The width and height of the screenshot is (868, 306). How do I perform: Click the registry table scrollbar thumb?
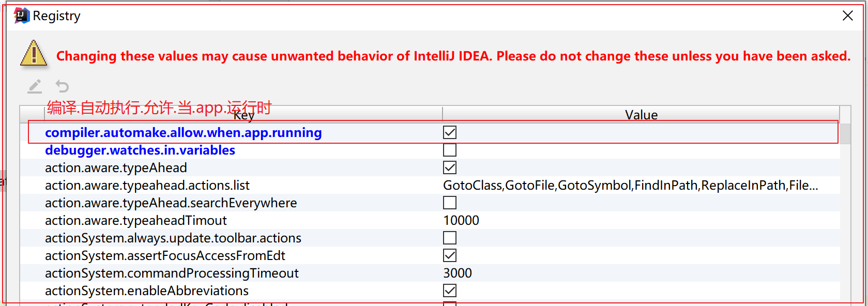[846, 134]
